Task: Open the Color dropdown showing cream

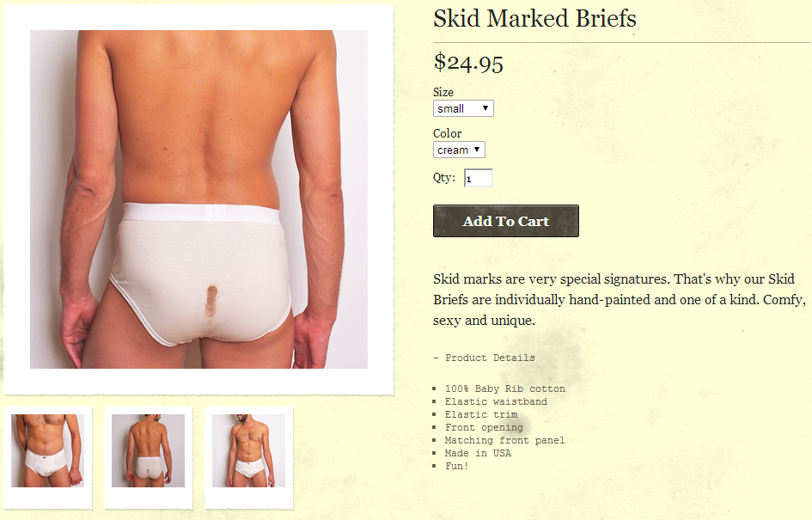Action: click(459, 150)
